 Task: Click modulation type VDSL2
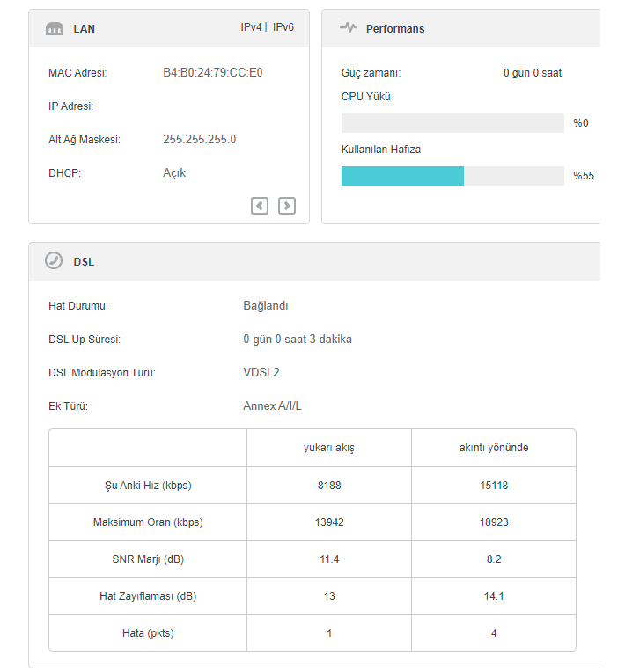pos(261,372)
